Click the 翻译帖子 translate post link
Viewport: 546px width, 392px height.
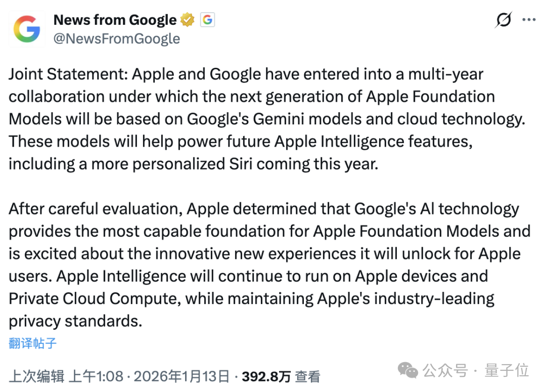tap(32, 343)
